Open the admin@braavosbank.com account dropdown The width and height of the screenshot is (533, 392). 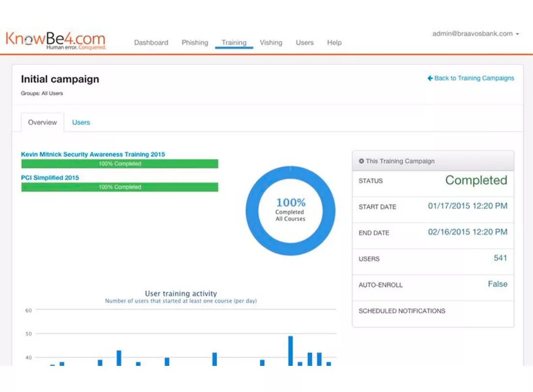tap(472, 34)
